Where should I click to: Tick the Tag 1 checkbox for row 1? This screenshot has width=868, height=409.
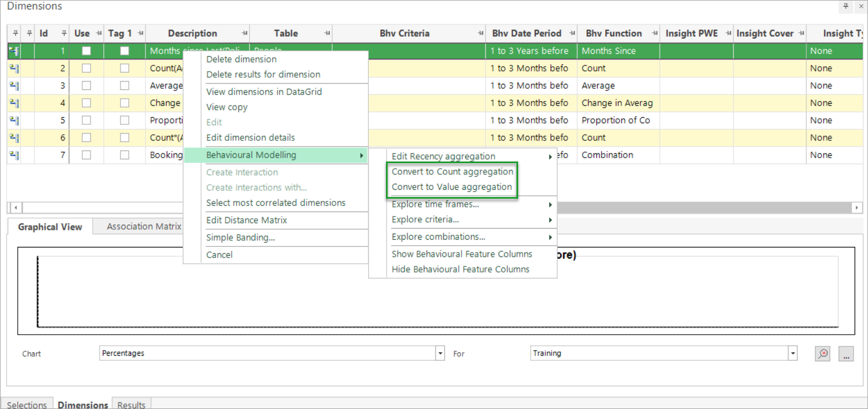tap(125, 51)
